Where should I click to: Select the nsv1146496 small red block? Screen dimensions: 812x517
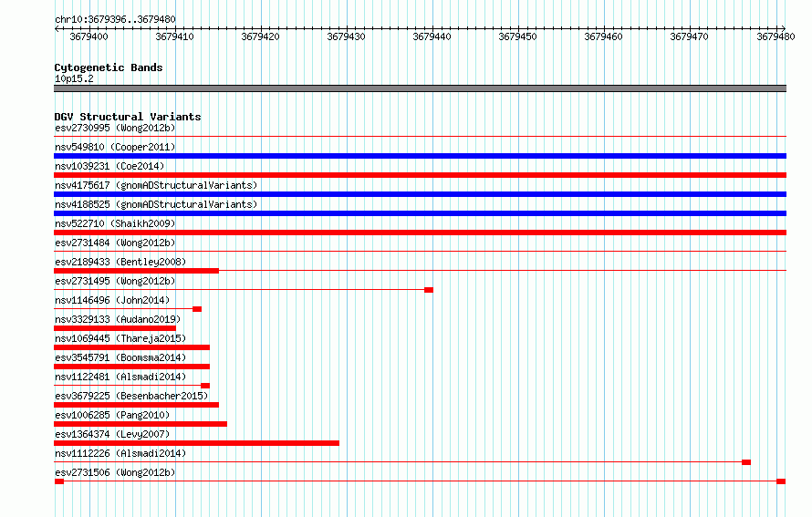[197, 309]
